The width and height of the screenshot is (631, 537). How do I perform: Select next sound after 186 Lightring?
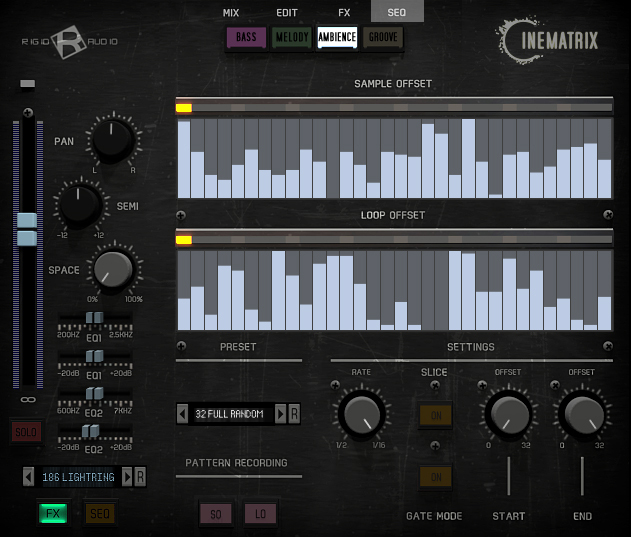[x=126, y=477]
